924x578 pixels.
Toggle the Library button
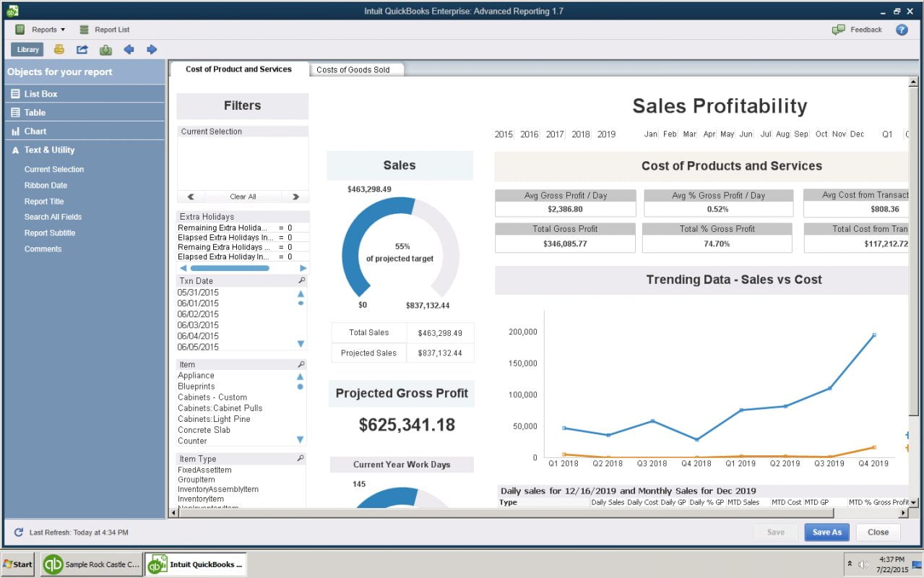27,50
